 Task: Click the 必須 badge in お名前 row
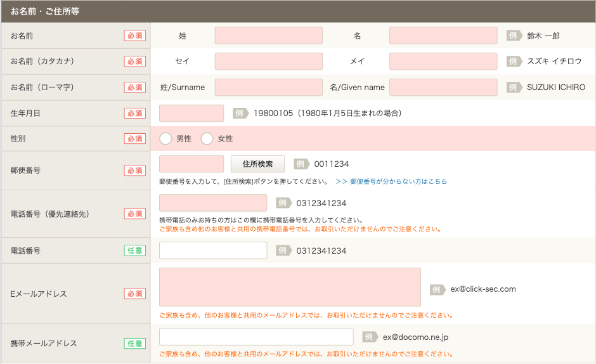(135, 36)
